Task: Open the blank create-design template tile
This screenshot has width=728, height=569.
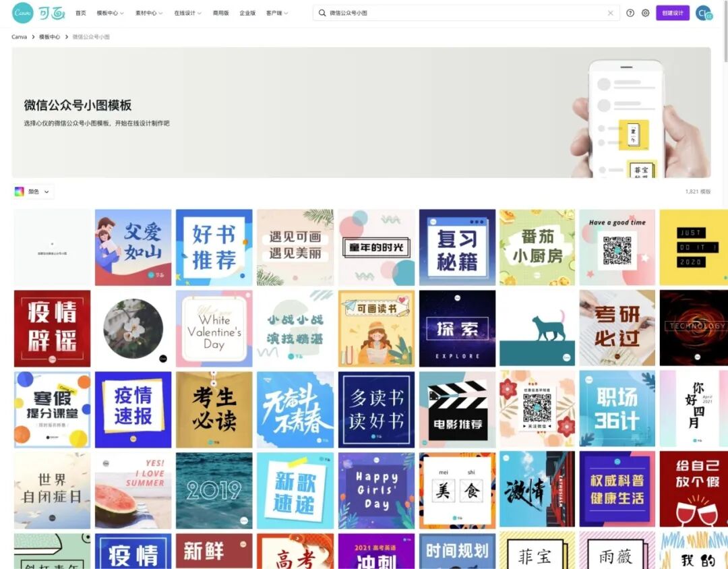Action: coord(52,247)
